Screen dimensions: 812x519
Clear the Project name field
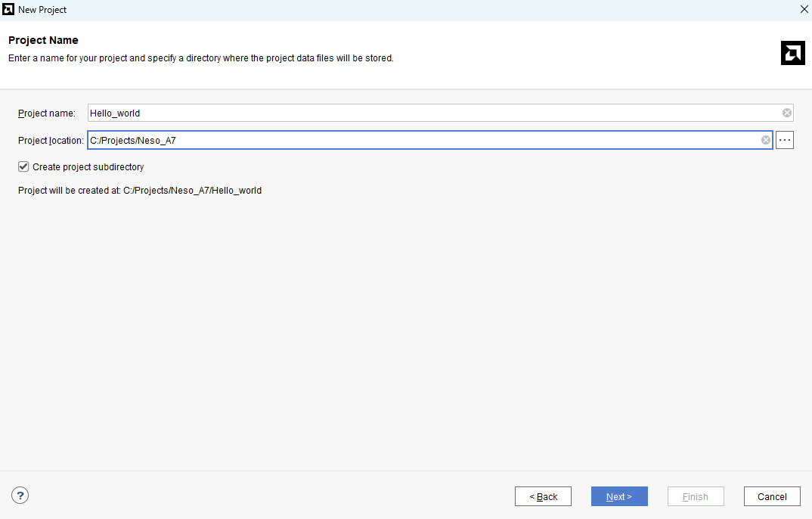pyautogui.click(x=787, y=113)
